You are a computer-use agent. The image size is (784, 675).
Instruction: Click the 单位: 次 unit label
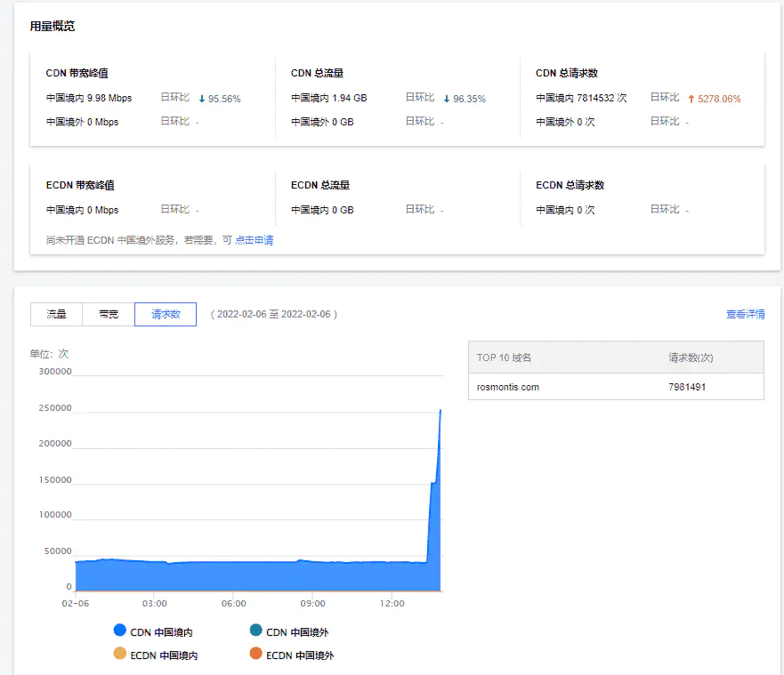49,354
